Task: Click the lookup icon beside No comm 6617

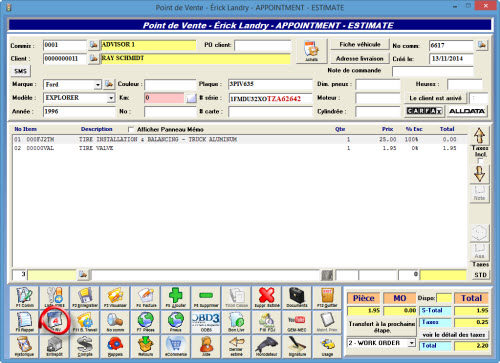Action: 482,45
